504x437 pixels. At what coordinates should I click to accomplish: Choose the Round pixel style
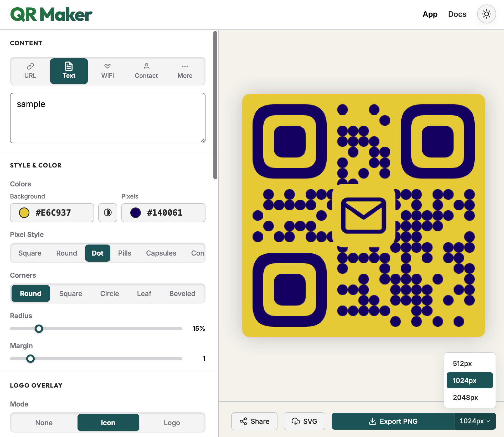tap(66, 253)
